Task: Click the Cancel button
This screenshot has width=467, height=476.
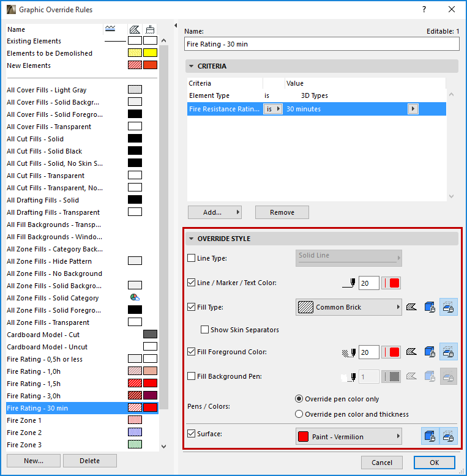Action: (382, 463)
